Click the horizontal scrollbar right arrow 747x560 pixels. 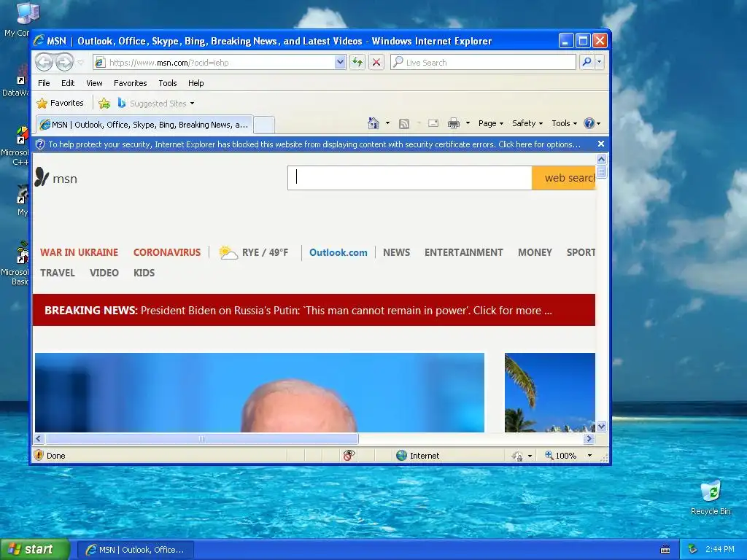click(x=589, y=438)
